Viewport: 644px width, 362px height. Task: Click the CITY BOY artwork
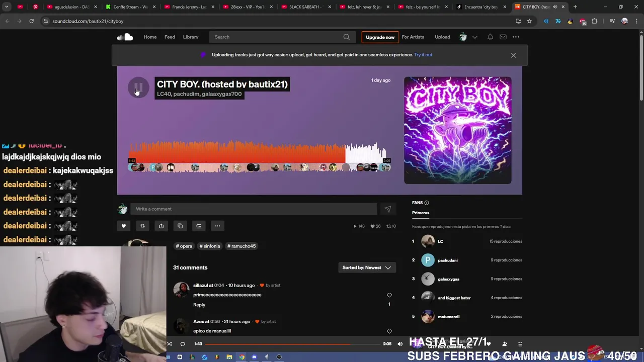[458, 130]
